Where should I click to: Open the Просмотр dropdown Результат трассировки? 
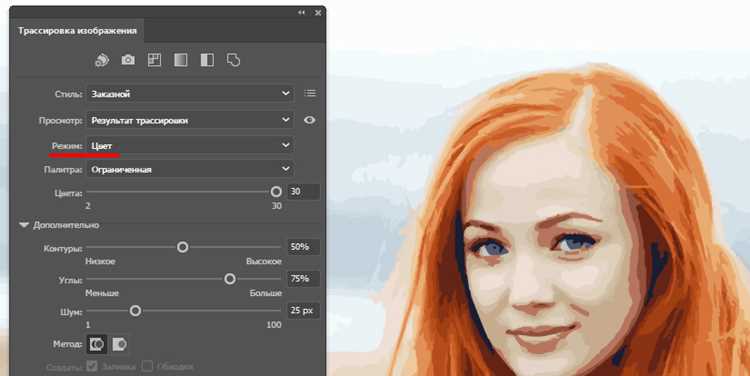coord(190,121)
